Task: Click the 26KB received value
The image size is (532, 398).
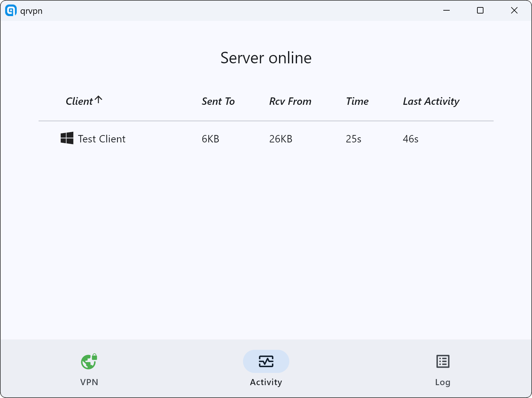Action: coord(281,139)
